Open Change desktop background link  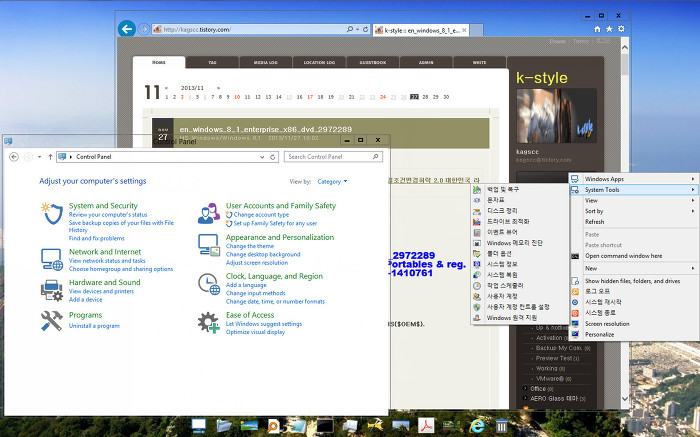[x=263, y=254]
